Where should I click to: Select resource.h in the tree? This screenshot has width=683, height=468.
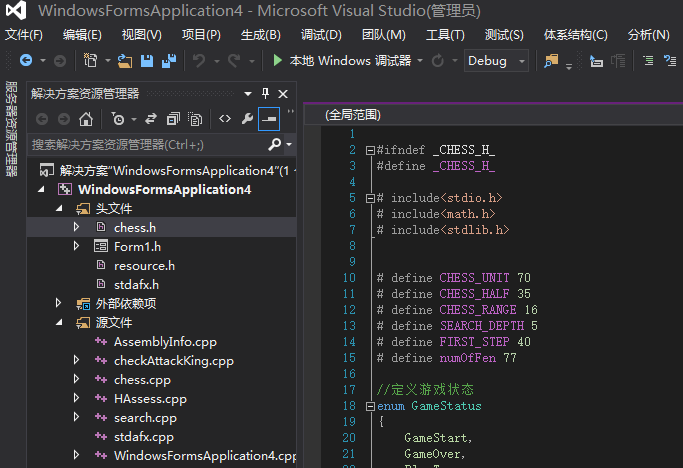(144, 265)
